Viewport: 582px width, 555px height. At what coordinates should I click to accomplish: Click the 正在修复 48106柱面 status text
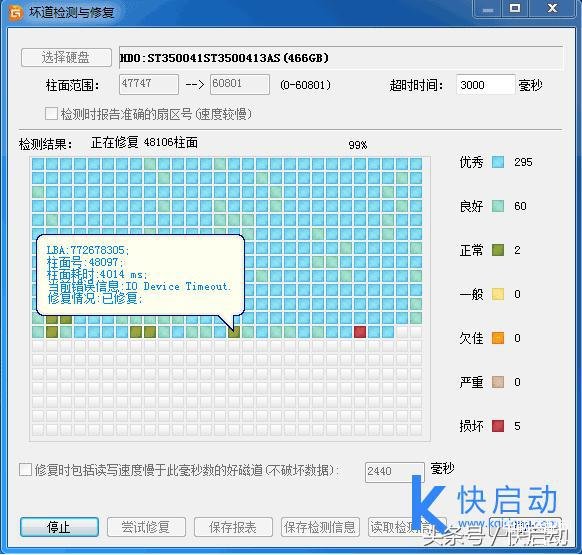click(x=144, y=142)
